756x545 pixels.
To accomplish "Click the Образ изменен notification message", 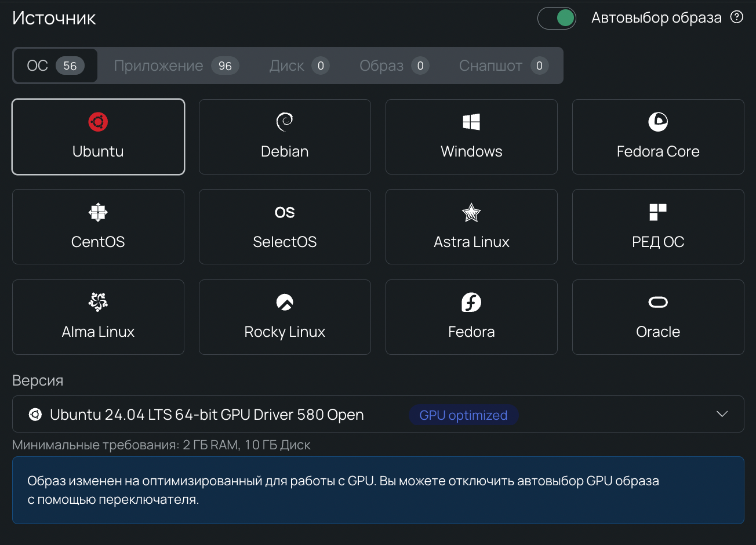I will [x=378, y=490].
